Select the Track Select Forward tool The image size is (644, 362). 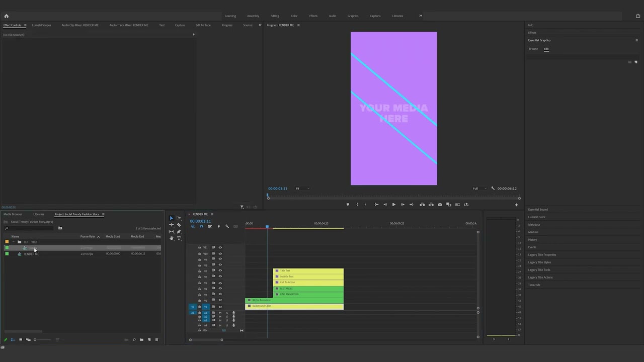tap(179, 218)
